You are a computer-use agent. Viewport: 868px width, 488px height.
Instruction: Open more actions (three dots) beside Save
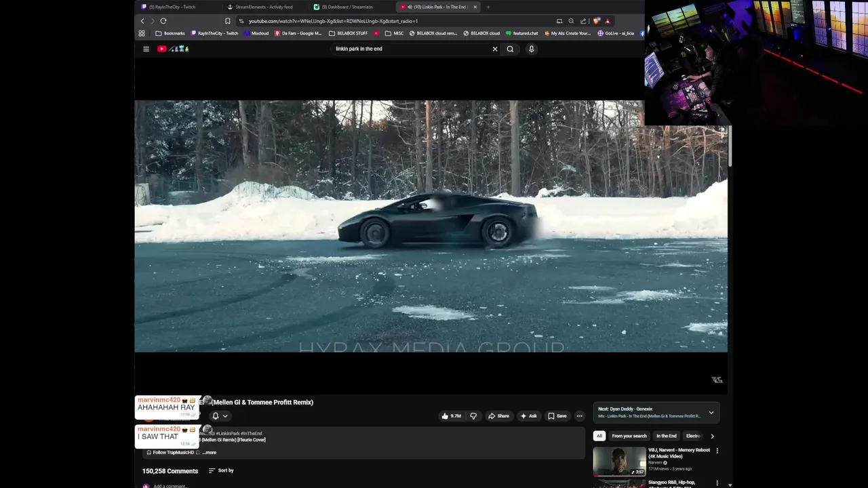(579, 416)
